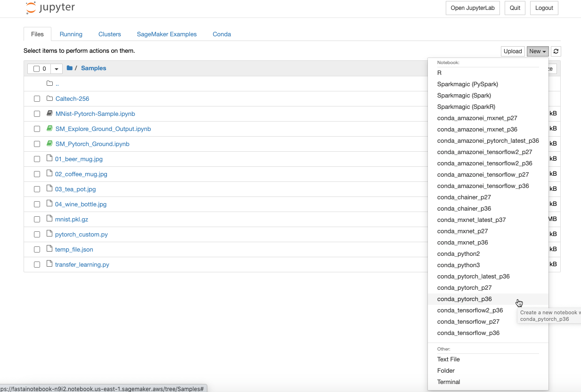Click the file icon of mnist.pkl.gz

click(49, 219)
